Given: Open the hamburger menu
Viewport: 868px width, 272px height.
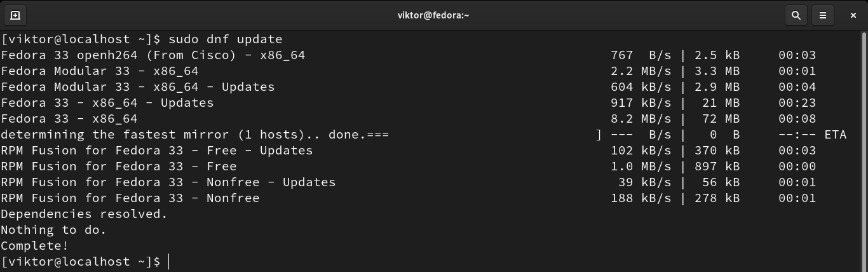Looking at the screenshot, I should point(823,15).
